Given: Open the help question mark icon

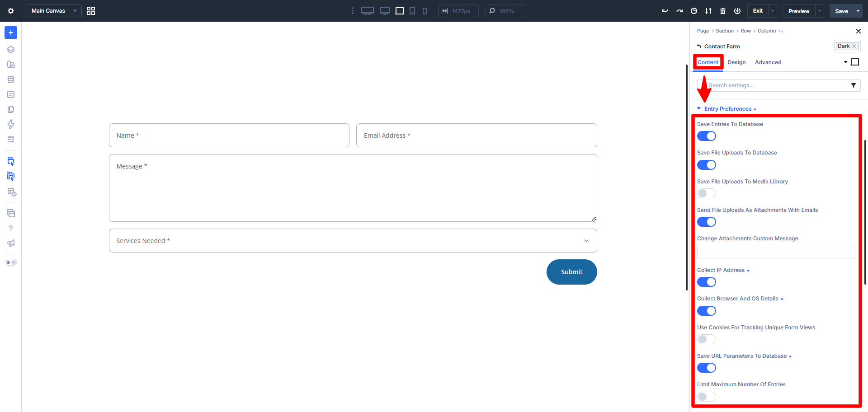Looking at the screenshot, I should point(11,228).
